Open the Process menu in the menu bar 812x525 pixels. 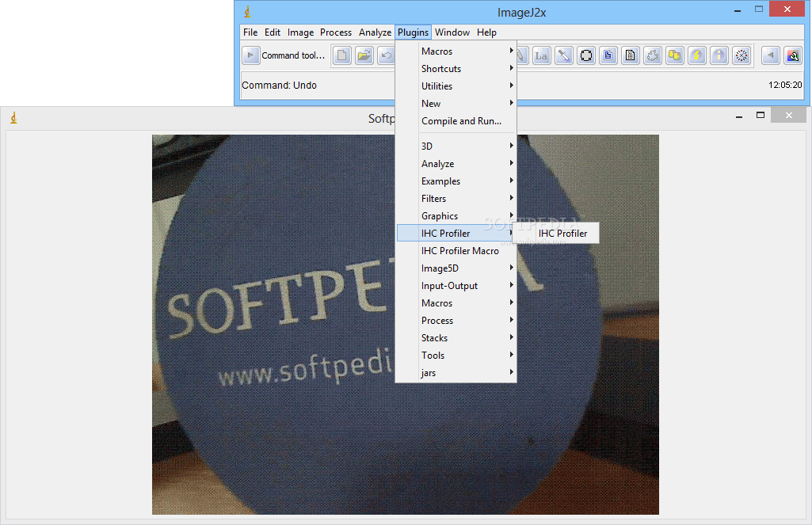click(336, 32)
